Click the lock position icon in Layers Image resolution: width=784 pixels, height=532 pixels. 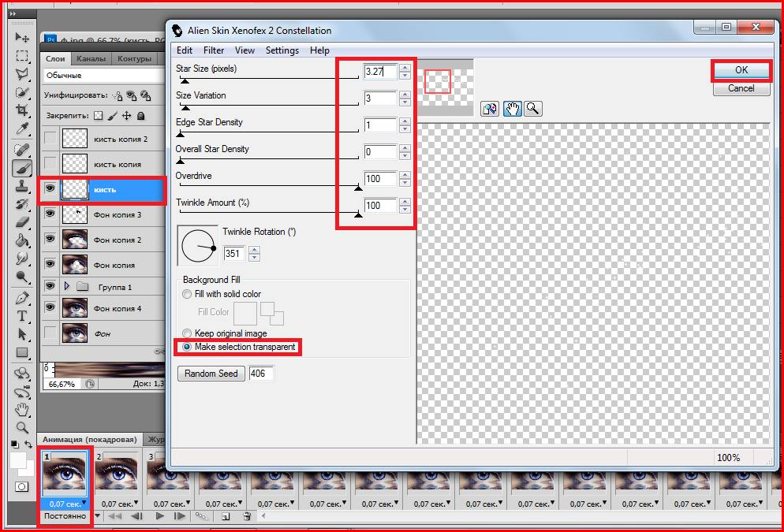point(127,116)
